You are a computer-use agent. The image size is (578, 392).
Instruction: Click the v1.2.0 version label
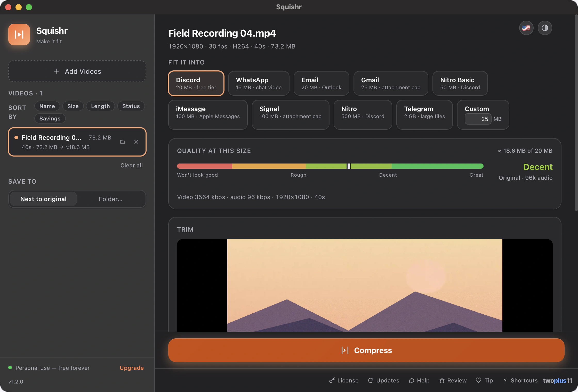tap(15, 381)
